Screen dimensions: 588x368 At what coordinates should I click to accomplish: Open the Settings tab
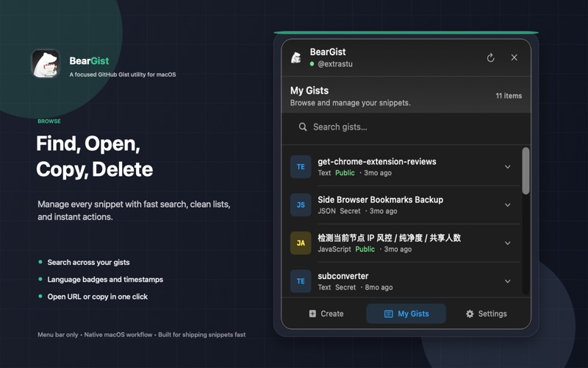(486, 314)
